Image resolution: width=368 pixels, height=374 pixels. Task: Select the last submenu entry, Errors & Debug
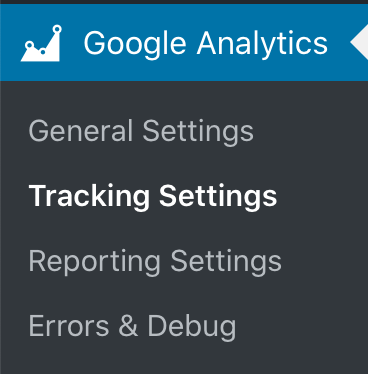click(133, 326)
